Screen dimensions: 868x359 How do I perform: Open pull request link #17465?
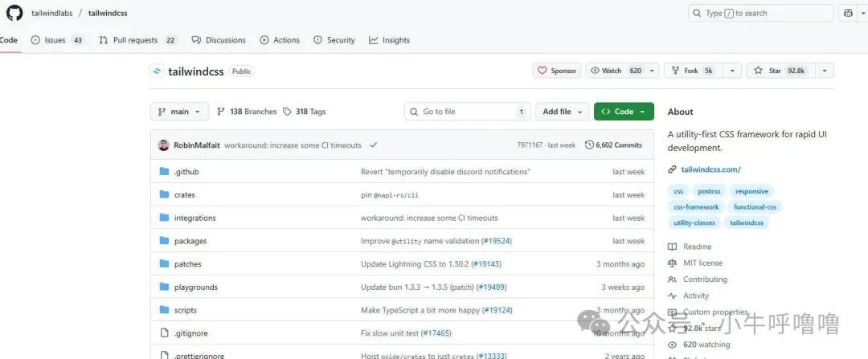tap(436, 333)
